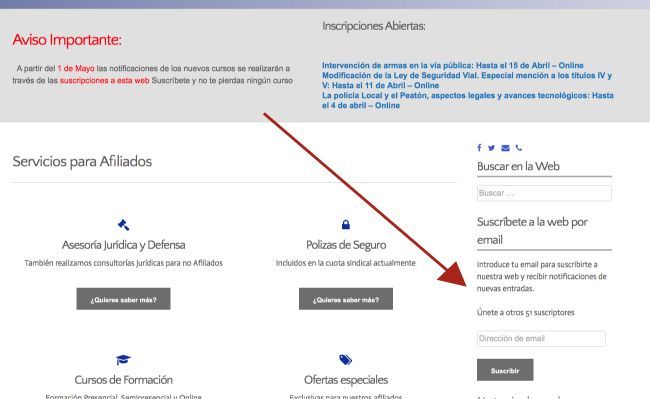Click the 1 de Mayo red text
The height and width of the screenshot is (399, 650).
[x=76, y=68]
